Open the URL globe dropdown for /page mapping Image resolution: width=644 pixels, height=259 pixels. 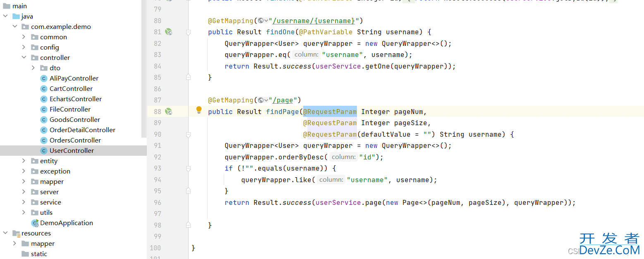pyautogui.click(x=263, y=100)
